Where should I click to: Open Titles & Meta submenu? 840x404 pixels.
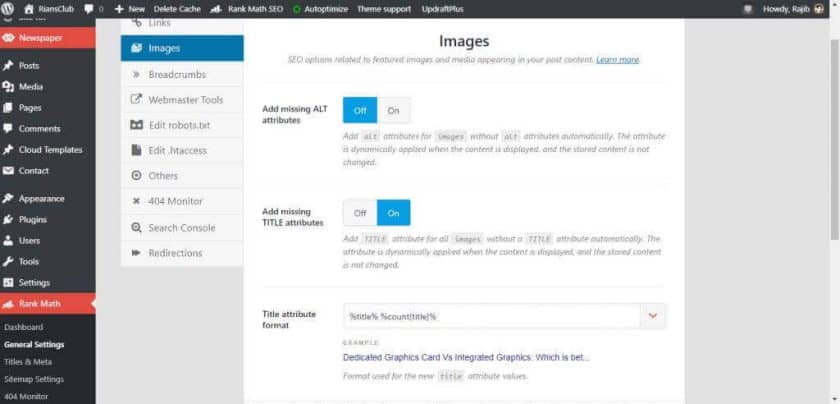[x=28, y=362]
